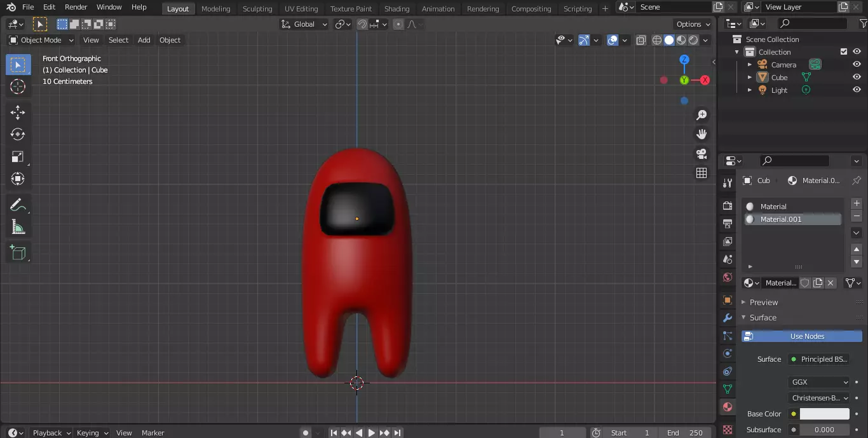Image resolution: width=868 pixels, height=438 pixels.
Task: Open the View Layer properties tab
Action: [728, 241]
